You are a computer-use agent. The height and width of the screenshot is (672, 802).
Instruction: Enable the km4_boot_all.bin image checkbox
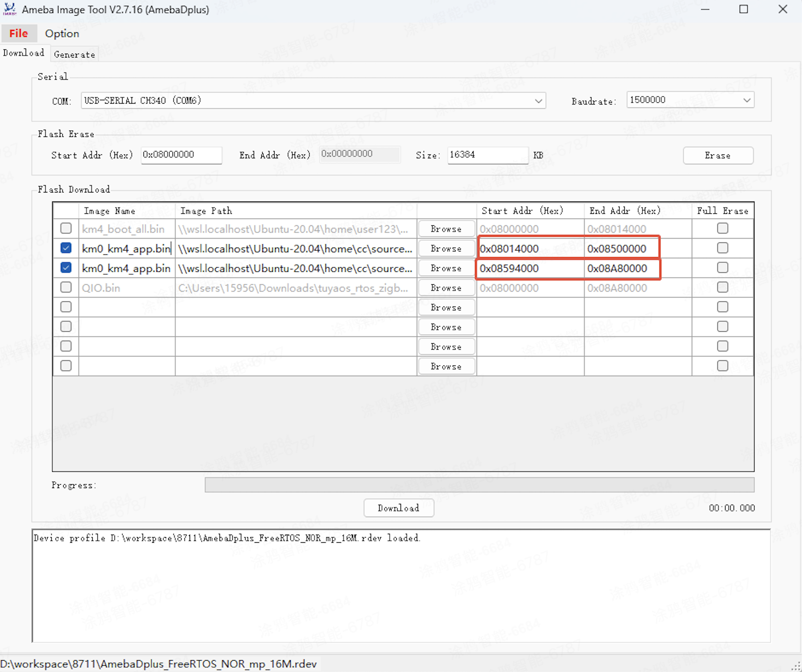point(66,229)
